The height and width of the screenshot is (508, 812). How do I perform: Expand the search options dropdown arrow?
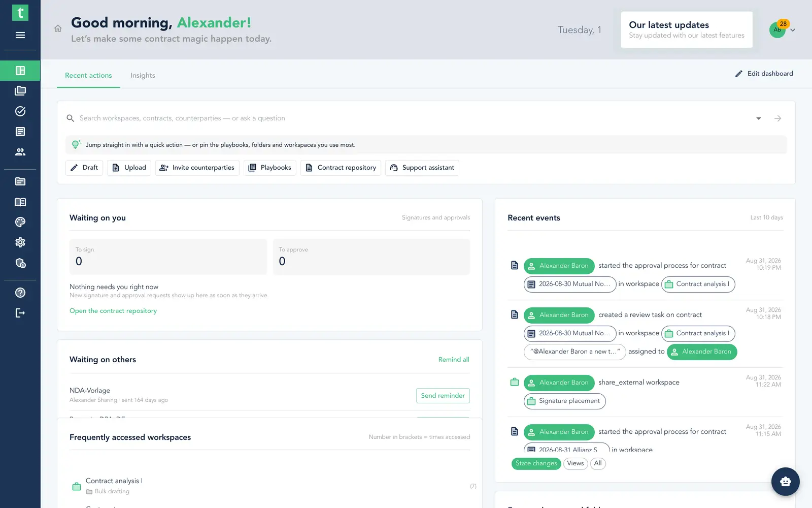[x=759, y=118]
